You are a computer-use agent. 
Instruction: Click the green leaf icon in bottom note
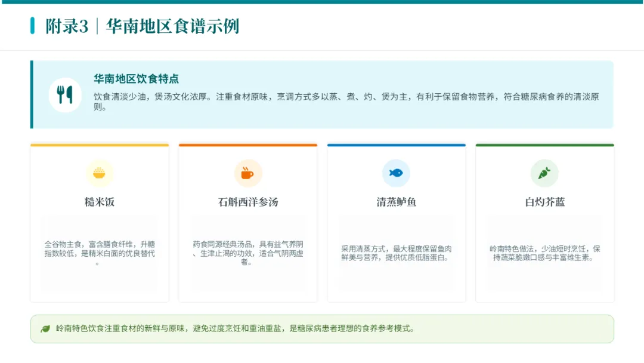(45, 329)
